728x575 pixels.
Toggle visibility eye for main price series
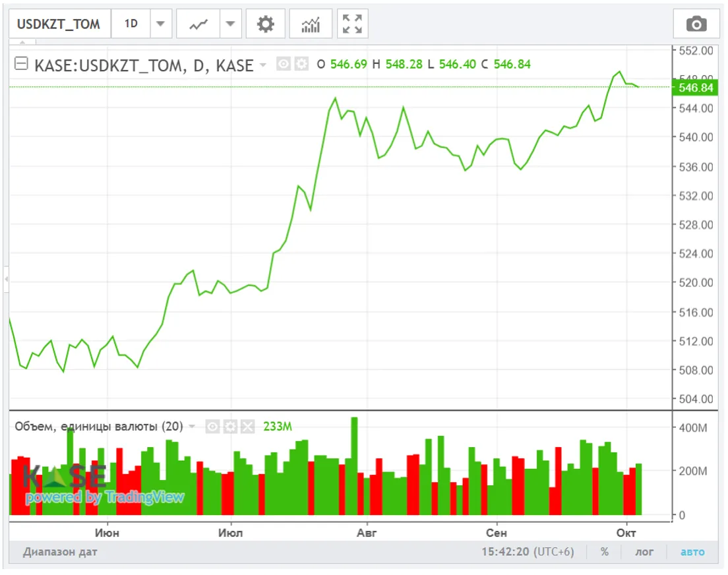pos(284,64)
